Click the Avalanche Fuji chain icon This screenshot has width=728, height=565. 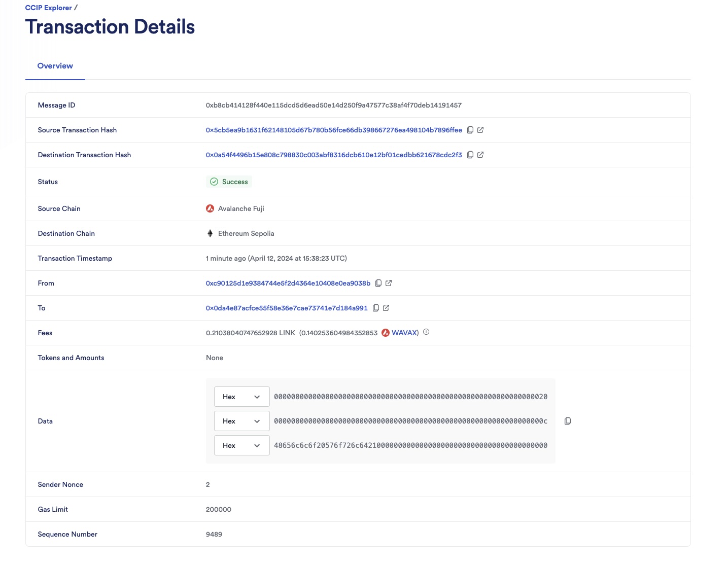[210, 208]
